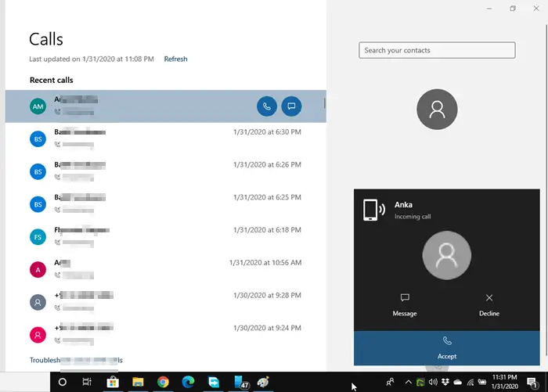
Task: Click the teal AM contact avatar
Action: pyautogui.click(x=38, y=106)
